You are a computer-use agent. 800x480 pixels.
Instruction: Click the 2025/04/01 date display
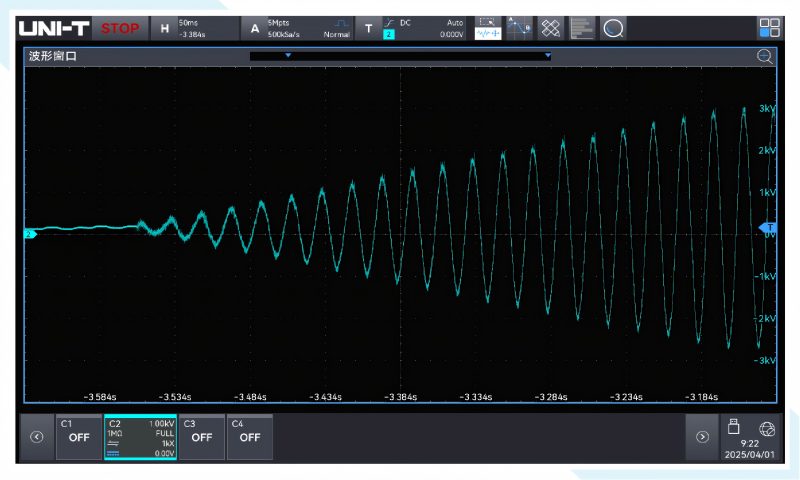(x=749, y=454)
